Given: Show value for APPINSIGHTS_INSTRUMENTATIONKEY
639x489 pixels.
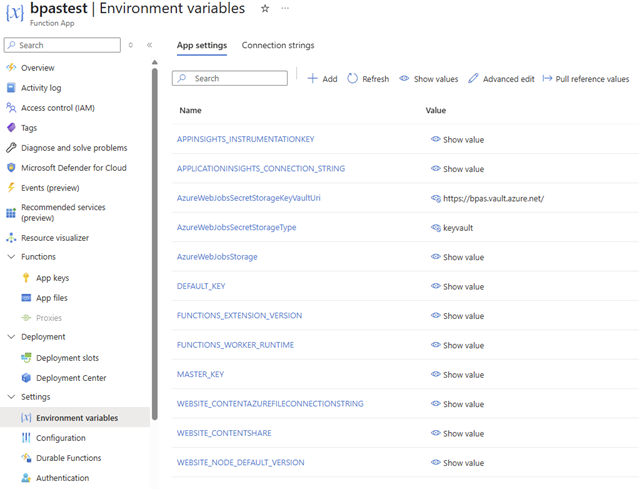Looking at the screenshot, I should (x=457, y=139).
